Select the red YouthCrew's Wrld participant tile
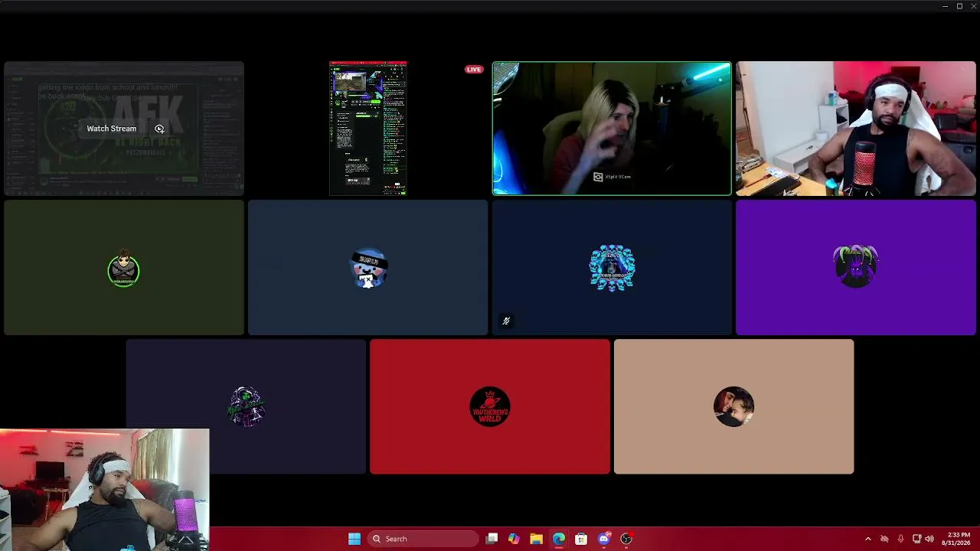The width and height of the screenshot is (980, 551). click(x=490, y=406)
